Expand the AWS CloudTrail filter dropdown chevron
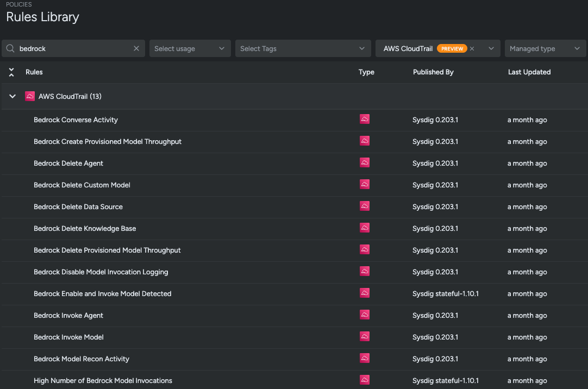588x389 pixels. click(491, 48)
